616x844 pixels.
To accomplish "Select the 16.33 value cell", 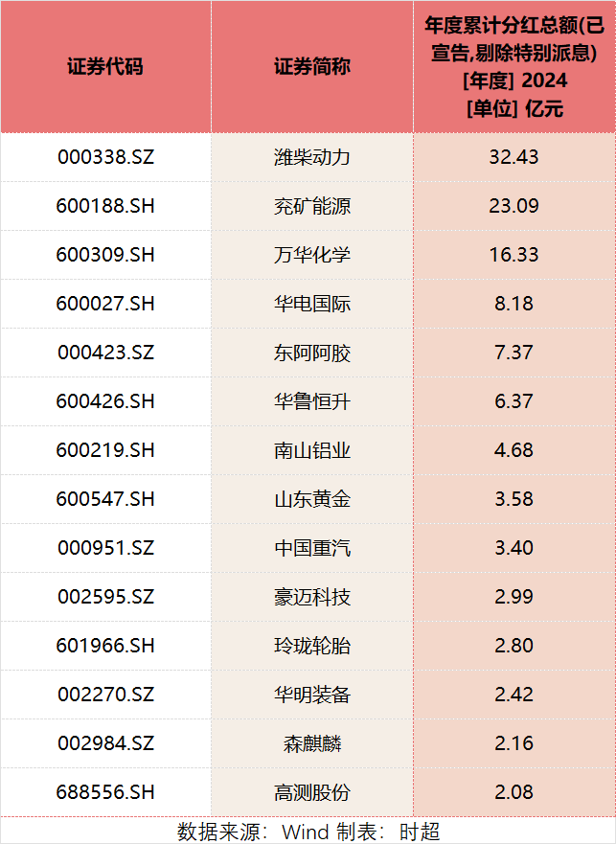I will 514,255.
